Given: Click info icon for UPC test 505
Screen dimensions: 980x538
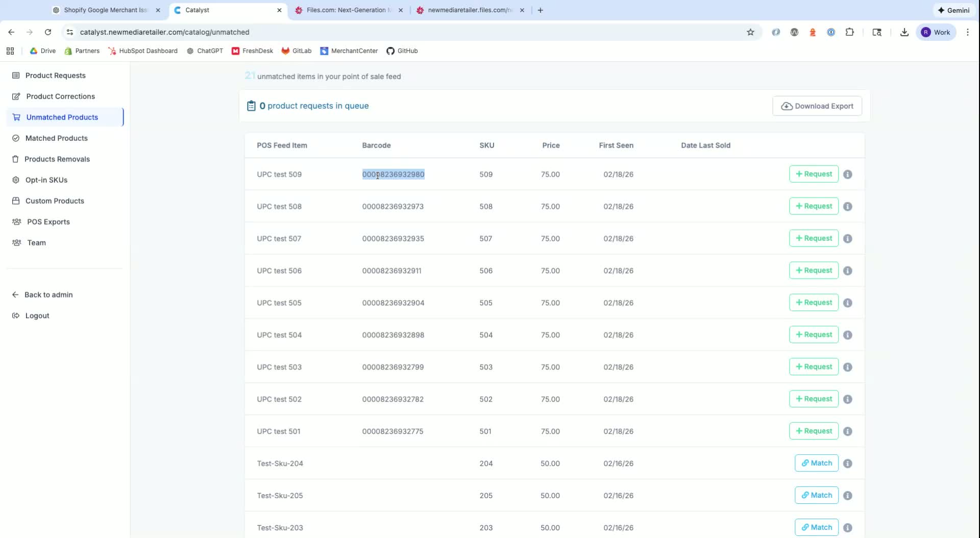Looking at the screenshot, I should (847, 303).
